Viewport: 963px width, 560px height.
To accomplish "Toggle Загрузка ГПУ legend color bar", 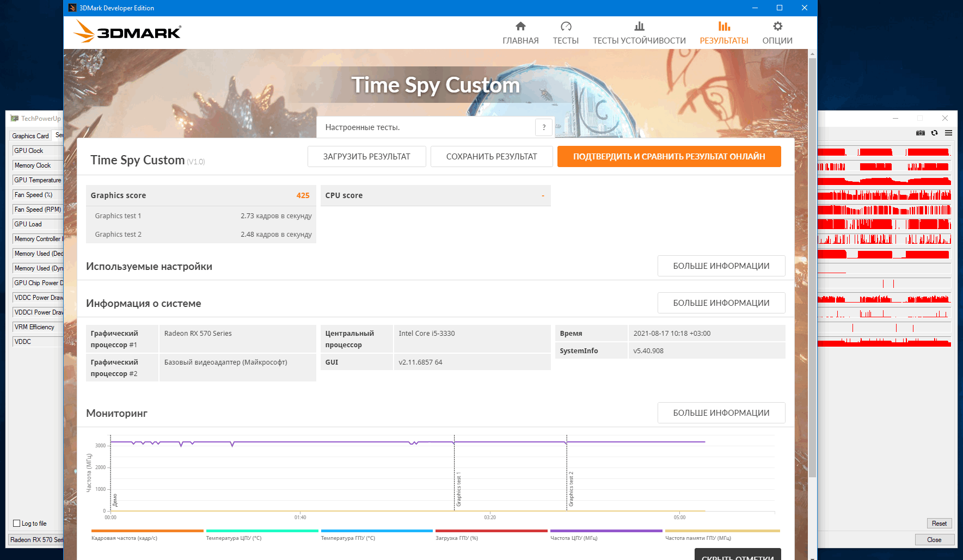I will click(x=492, y=531).
